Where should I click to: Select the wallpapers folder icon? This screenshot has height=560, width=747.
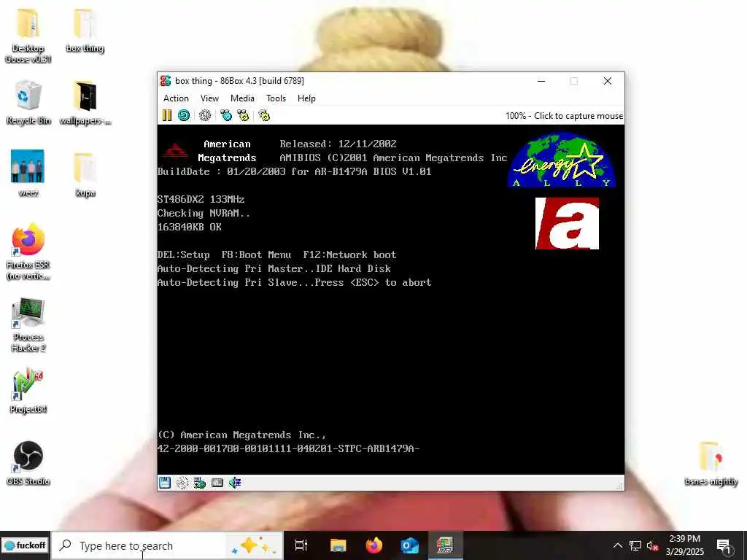click(85, 103)
